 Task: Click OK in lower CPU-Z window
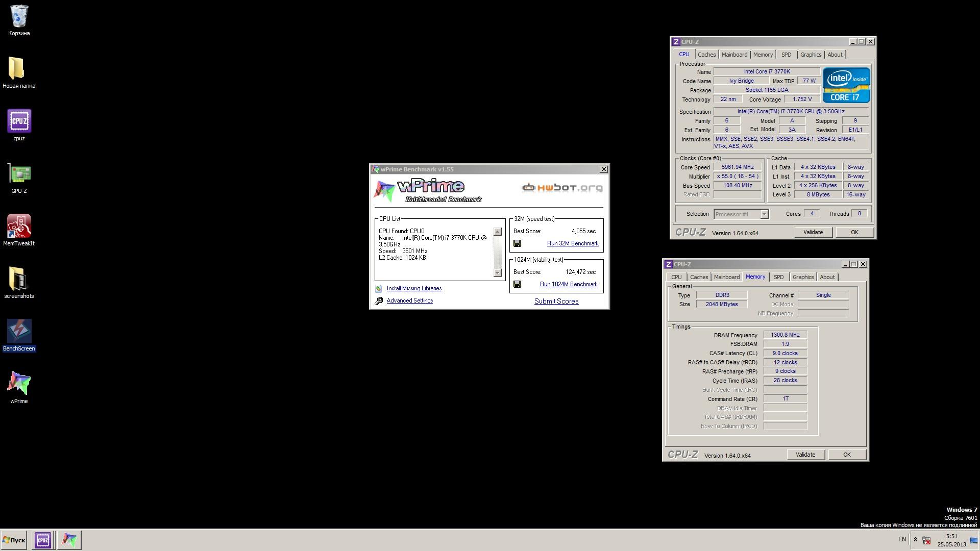847,455
